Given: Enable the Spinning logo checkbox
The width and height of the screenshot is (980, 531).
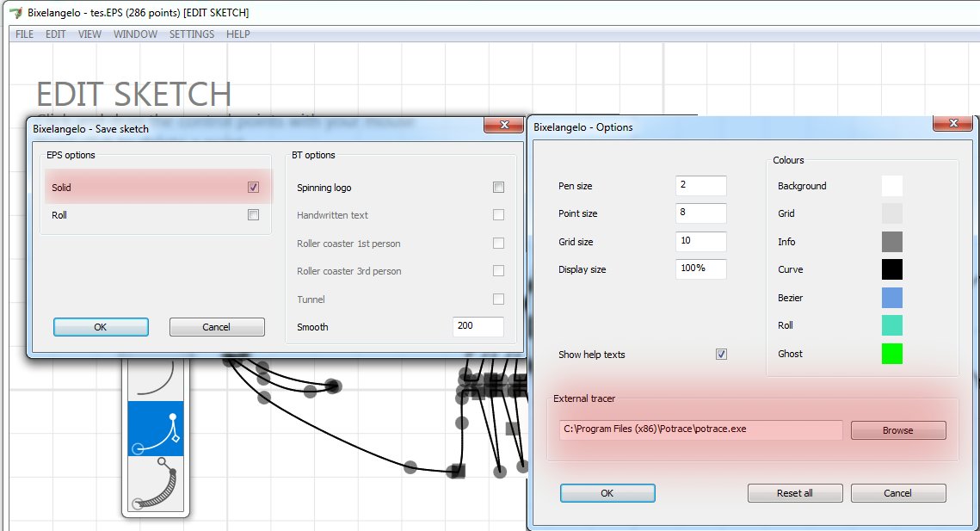Looking at the screenshot, I should coord(498,188).
